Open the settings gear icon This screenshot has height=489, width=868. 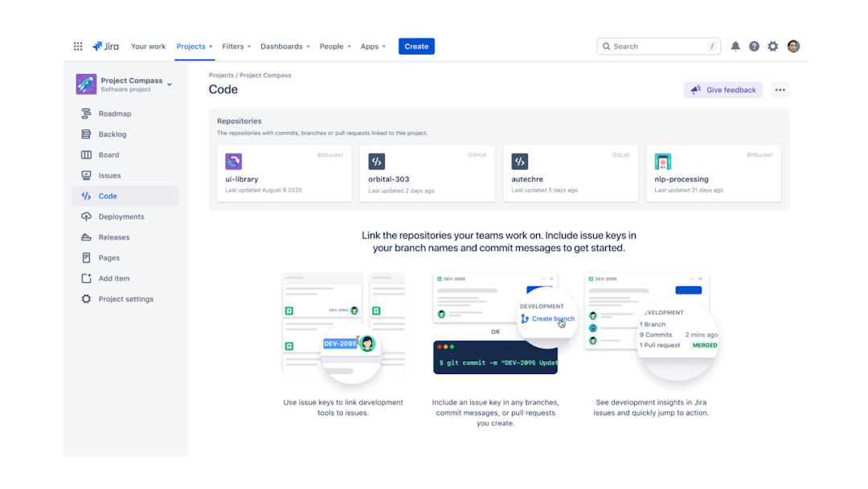click(772, 46)
